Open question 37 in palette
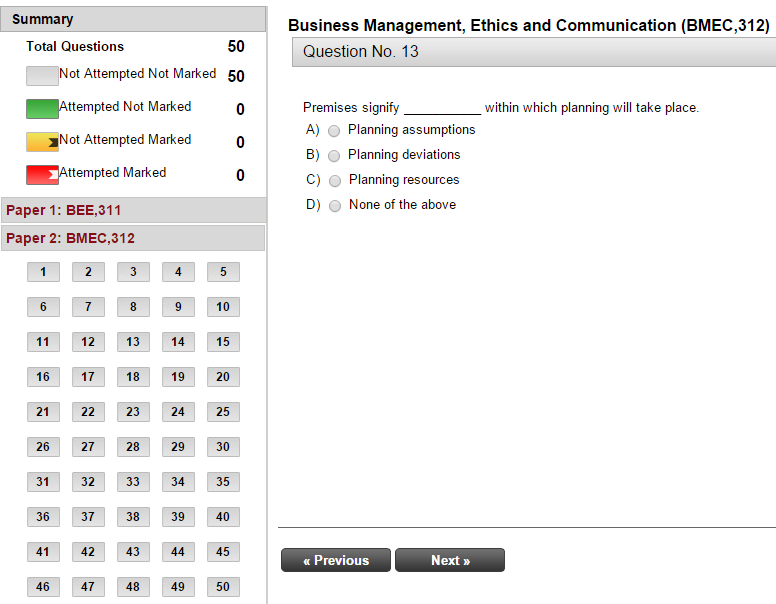Image resolution: width=776 pixels, height=604 pixels. tap(88, 517)
